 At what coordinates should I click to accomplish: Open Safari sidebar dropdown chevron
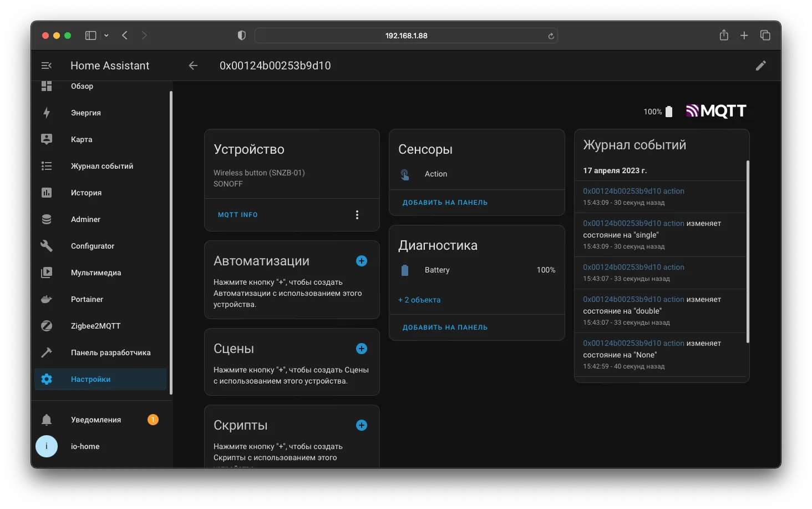[106, 36]
